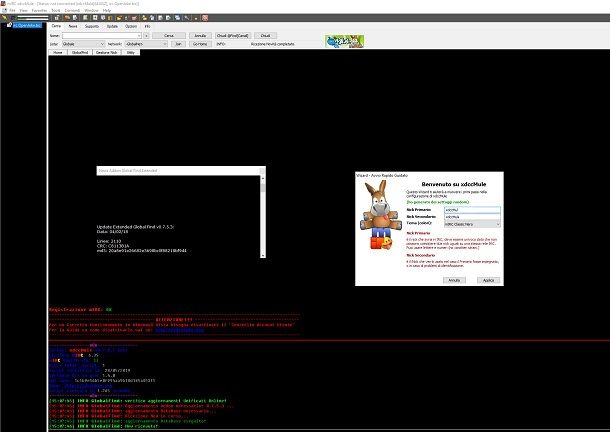Click the plain Chiudi button

[x=265, y=35]
